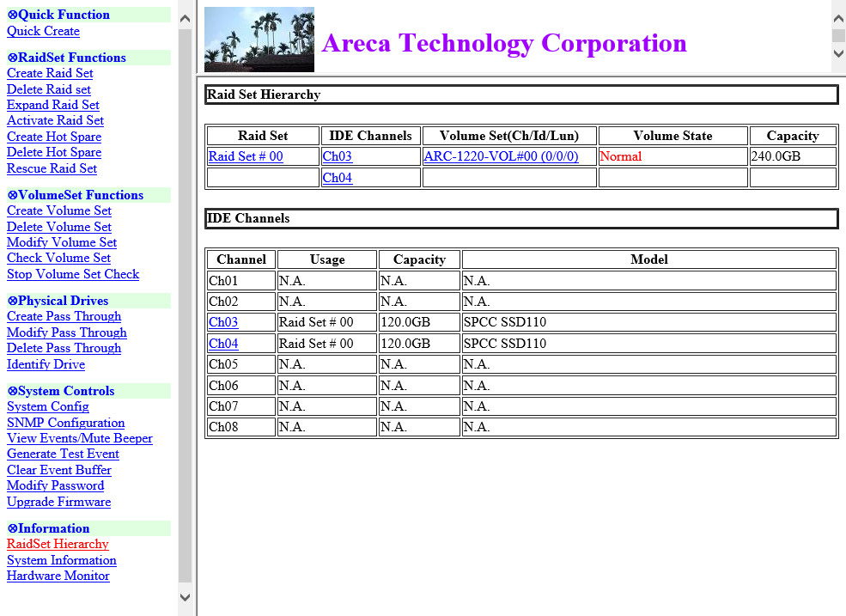Select Clear Event Buffer
This screenshot has width=846, height=616.
[x=58, y=471]
